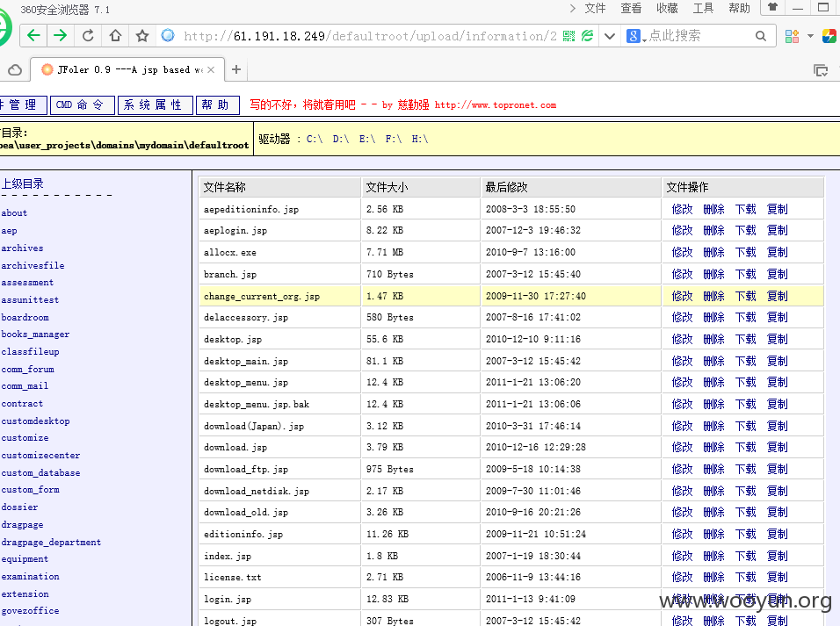Open the skin shirt icon in title bar

click(772, 8)
